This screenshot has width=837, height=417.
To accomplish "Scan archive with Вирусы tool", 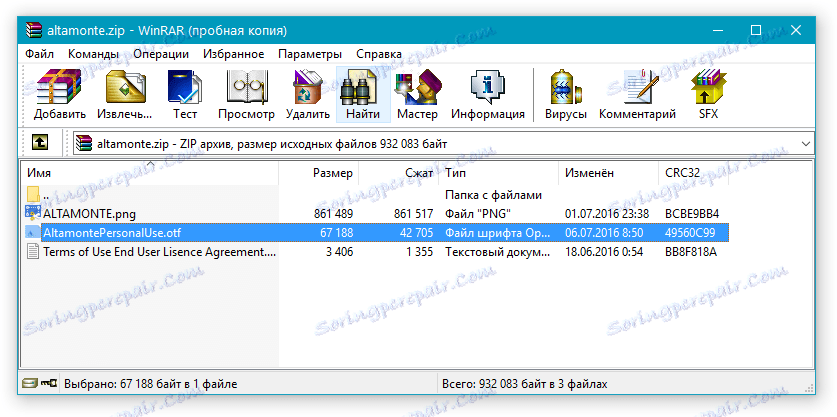I will [566, 95].
